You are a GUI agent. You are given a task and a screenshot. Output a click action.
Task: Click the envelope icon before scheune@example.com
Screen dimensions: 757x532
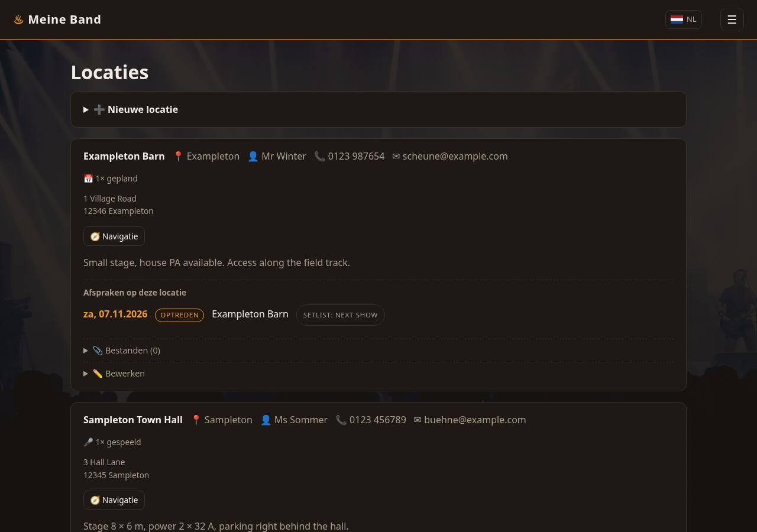396,156
